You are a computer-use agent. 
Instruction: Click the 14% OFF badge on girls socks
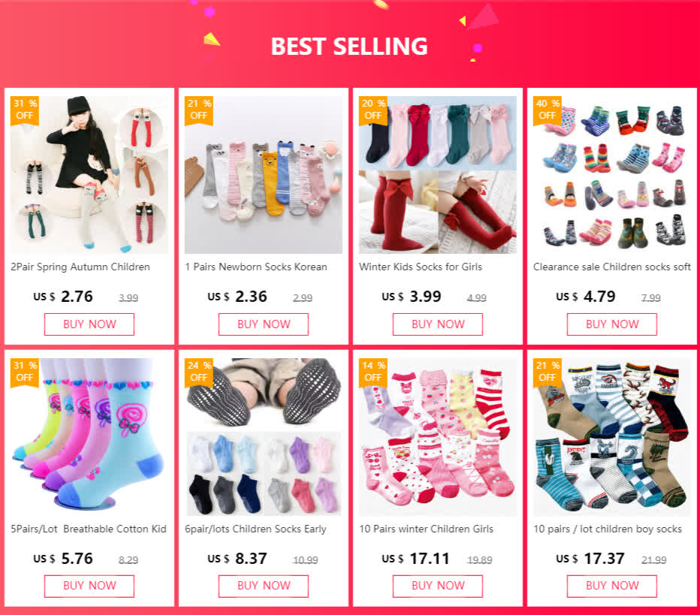point(373,372)
